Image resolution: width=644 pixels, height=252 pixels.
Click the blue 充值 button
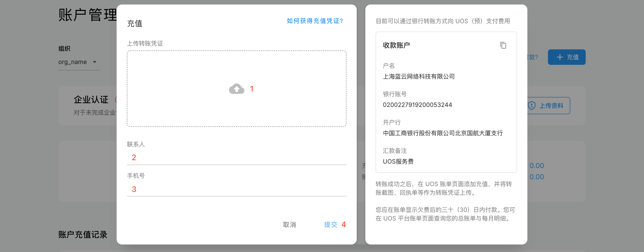(x=566, y=57)
